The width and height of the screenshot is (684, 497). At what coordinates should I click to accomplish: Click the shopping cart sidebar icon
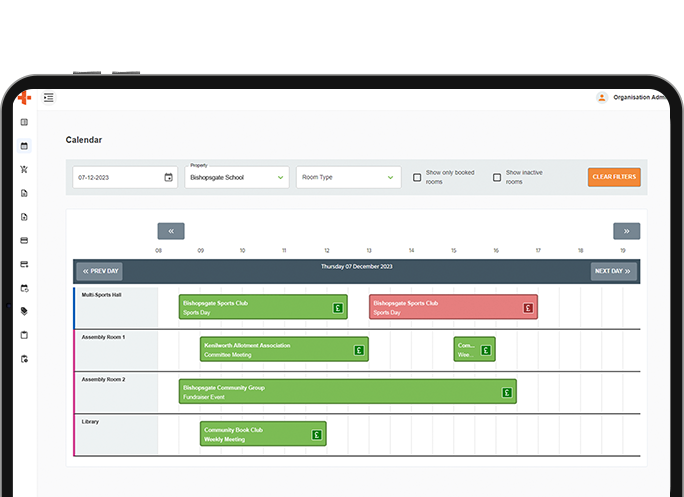point(24,170)
